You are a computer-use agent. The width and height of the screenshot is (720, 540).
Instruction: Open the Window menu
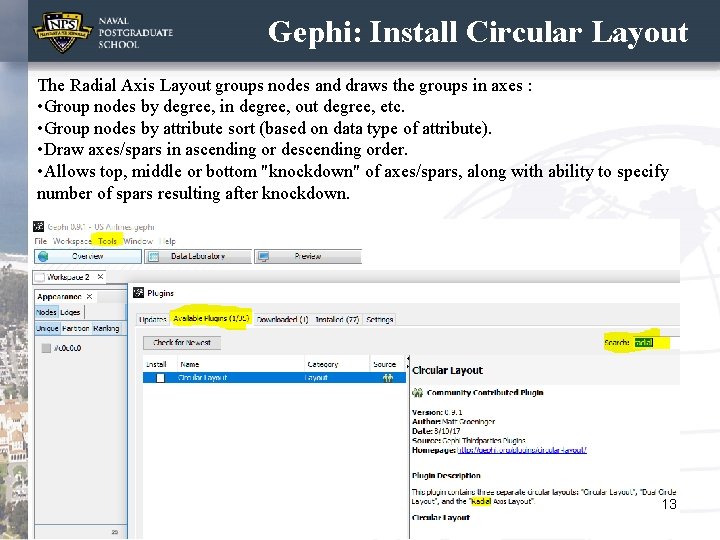point(138,241)
